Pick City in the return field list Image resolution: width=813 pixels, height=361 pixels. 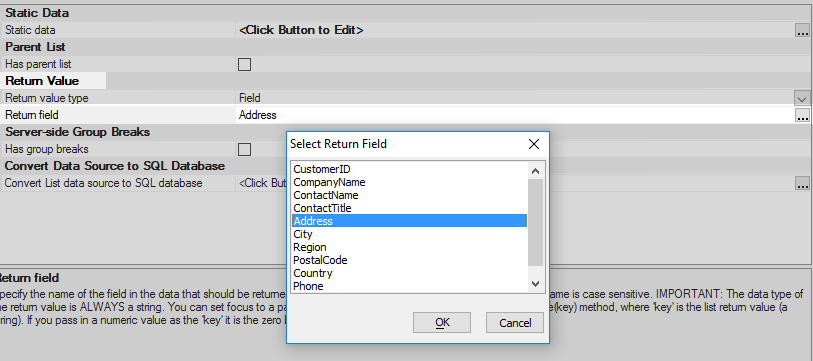(x=410, y=234)
